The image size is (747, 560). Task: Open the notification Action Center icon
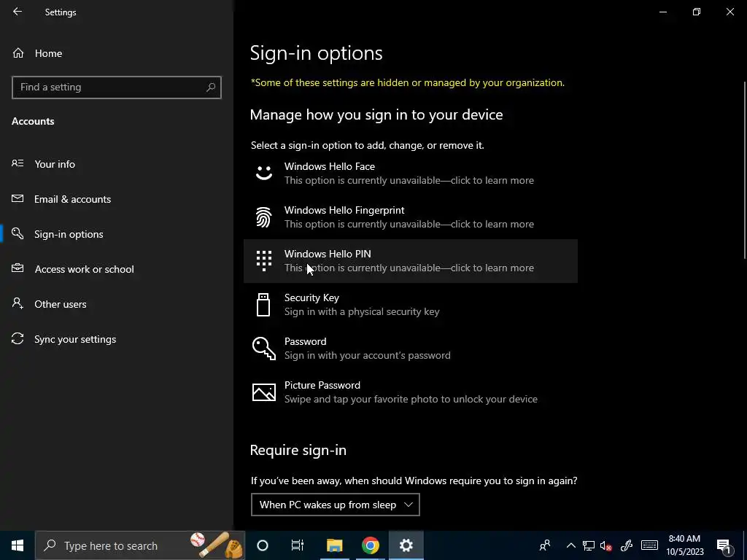click(x=724, y=546)
